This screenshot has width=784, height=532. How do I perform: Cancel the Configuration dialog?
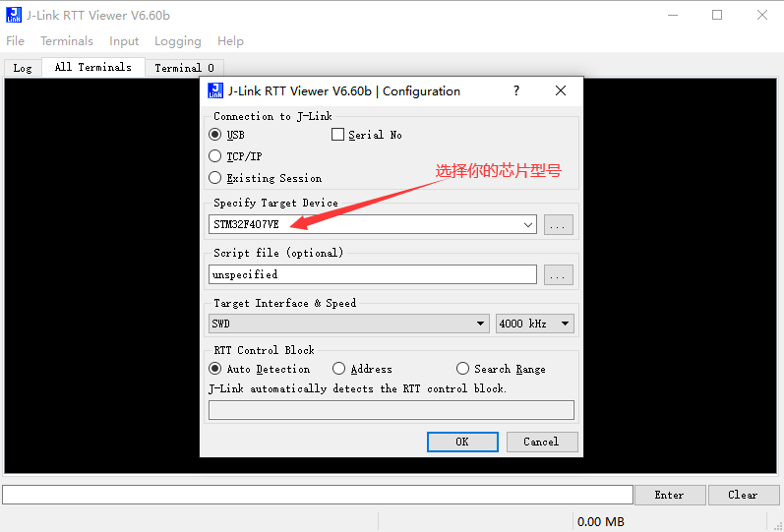point(542,442)
